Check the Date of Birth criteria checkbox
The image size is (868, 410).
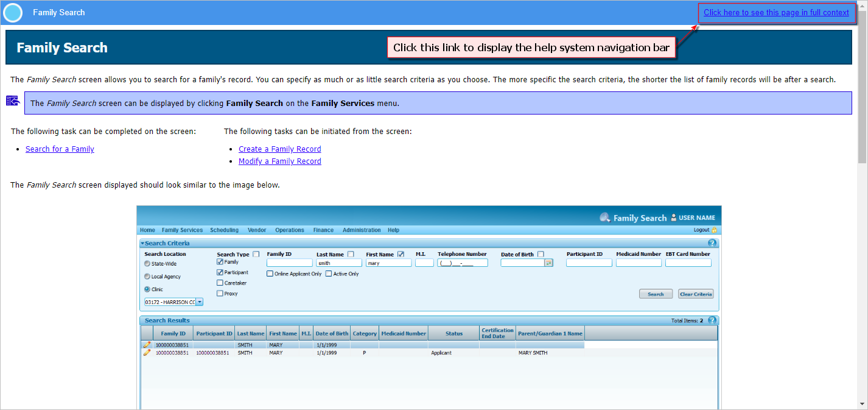[542, 254]
